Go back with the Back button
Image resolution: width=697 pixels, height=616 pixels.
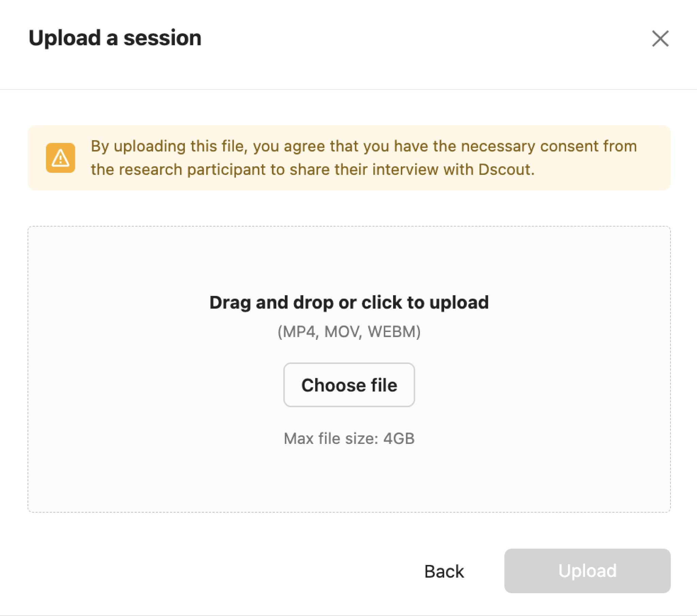pos(444,571)
